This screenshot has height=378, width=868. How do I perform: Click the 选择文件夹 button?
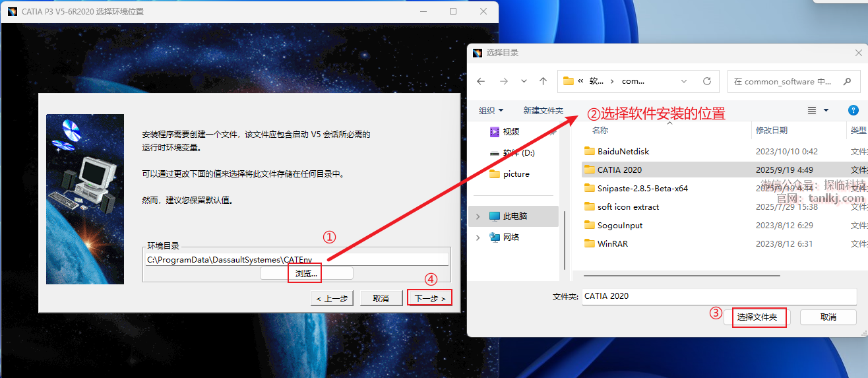(x=757, y=317)
